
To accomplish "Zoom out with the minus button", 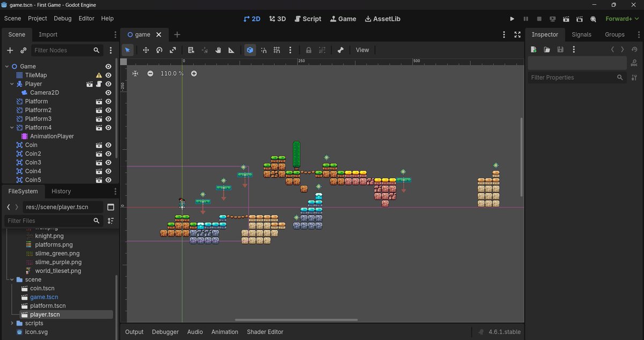I will pyautogui.click(x=150, y=73).
